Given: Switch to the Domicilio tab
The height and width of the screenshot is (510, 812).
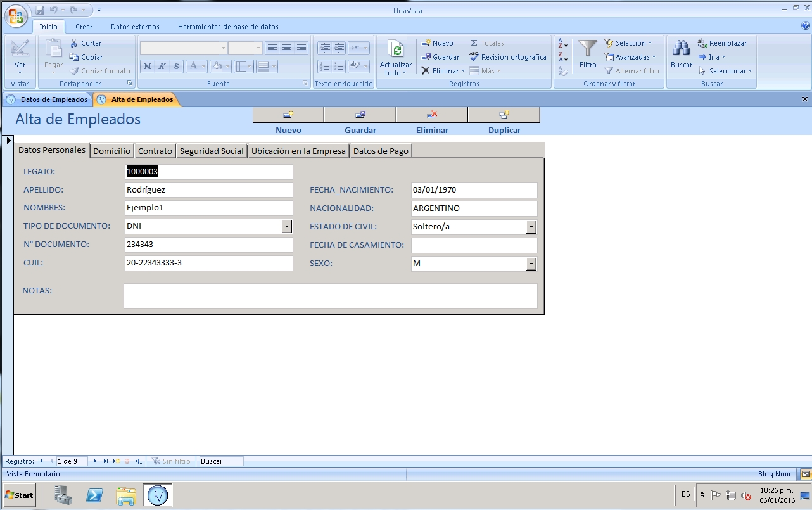Looking at the screenshot, I should [x=111, y=151].
